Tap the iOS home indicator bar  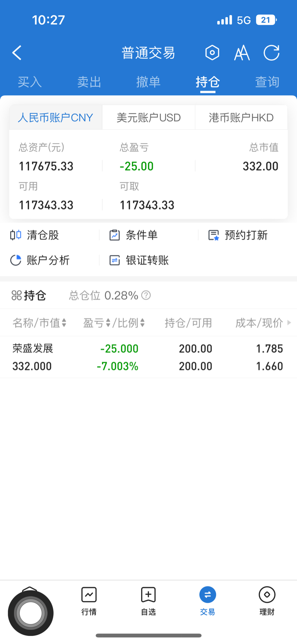click(148, 635)
